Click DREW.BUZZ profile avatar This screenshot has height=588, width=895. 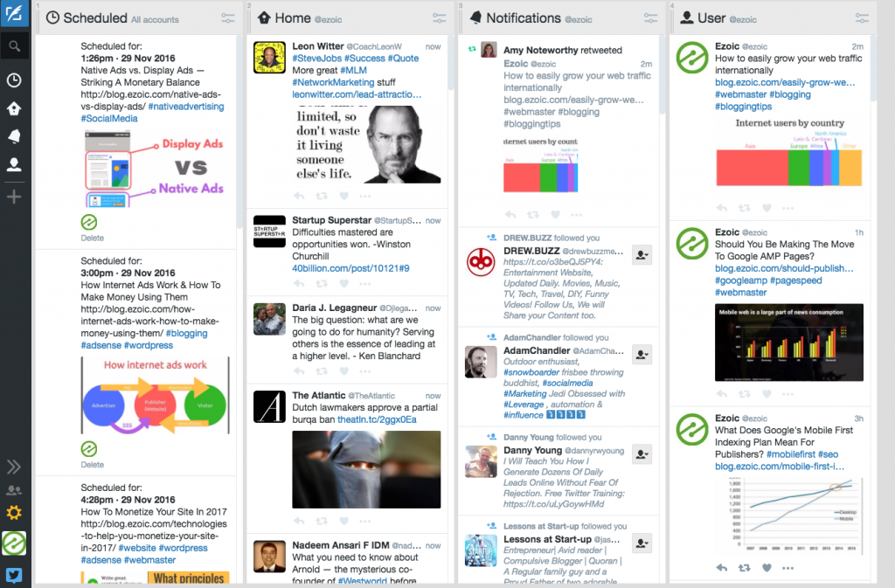pyautogui.click(x=481, y=262)
